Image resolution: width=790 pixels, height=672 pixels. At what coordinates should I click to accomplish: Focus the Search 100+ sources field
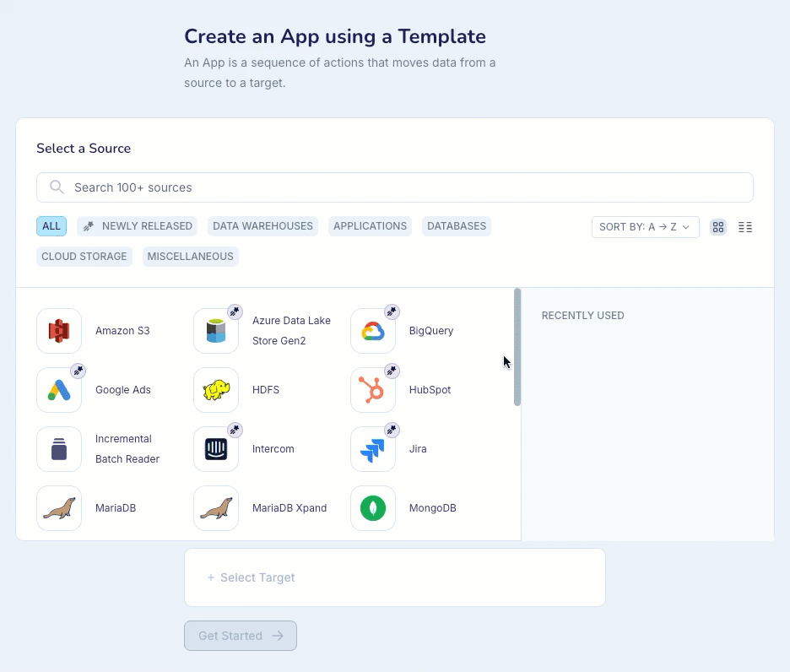(395, 187)
